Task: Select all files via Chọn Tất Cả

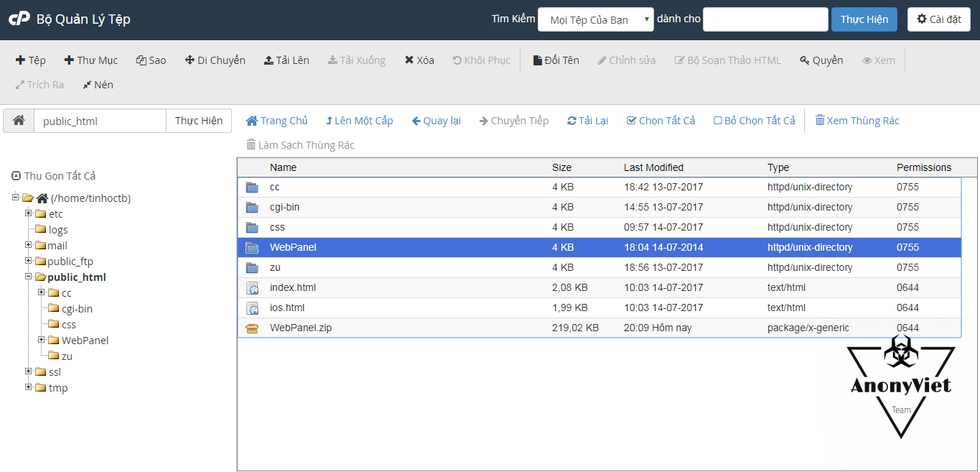Action: pyautogui.click(x=661, y=120)
